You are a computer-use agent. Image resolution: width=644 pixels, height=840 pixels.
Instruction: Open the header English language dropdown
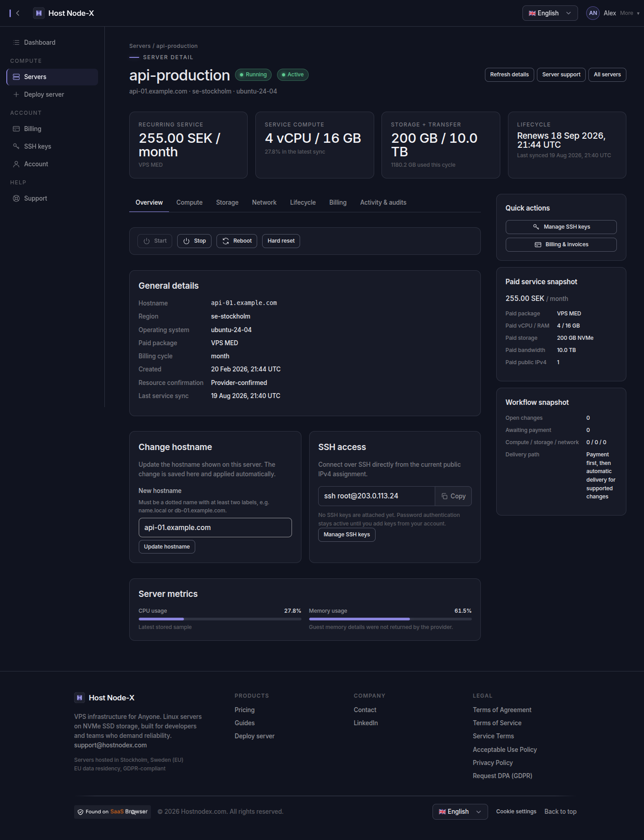click(x=550, y=13)
